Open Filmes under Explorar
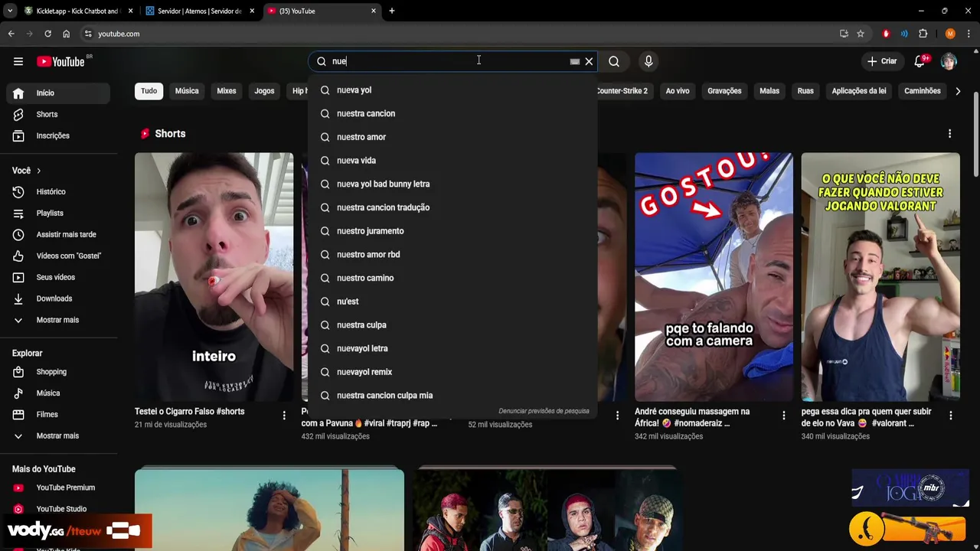This screenshot has height=551, width=980. pos(58,415)
